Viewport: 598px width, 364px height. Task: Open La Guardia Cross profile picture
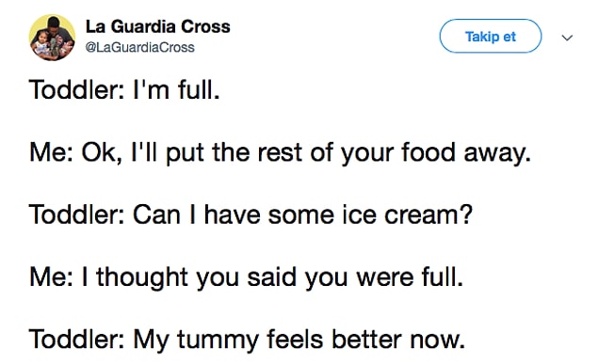(x=52, y=38)
